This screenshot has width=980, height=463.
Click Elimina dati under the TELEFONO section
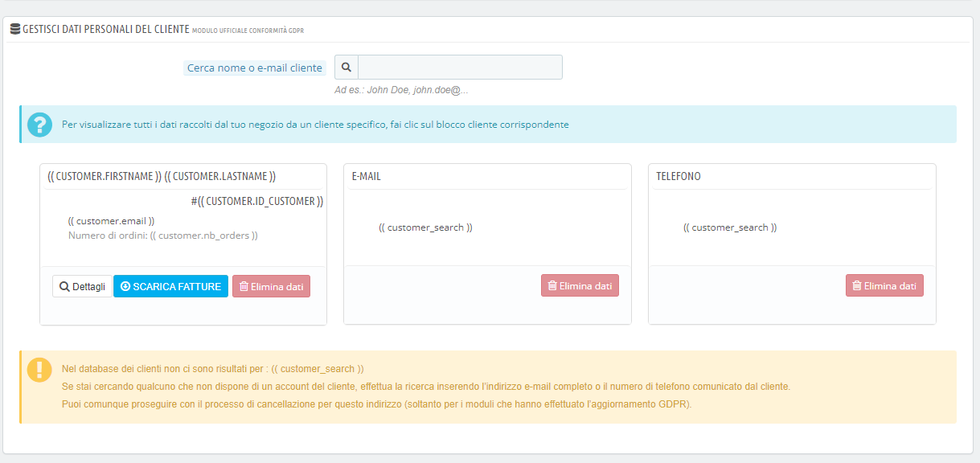coord(884,285)
